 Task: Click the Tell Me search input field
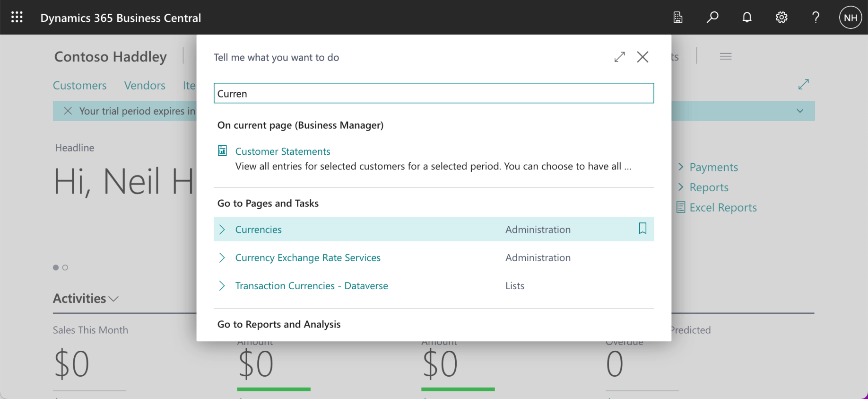tap(434, 93)
